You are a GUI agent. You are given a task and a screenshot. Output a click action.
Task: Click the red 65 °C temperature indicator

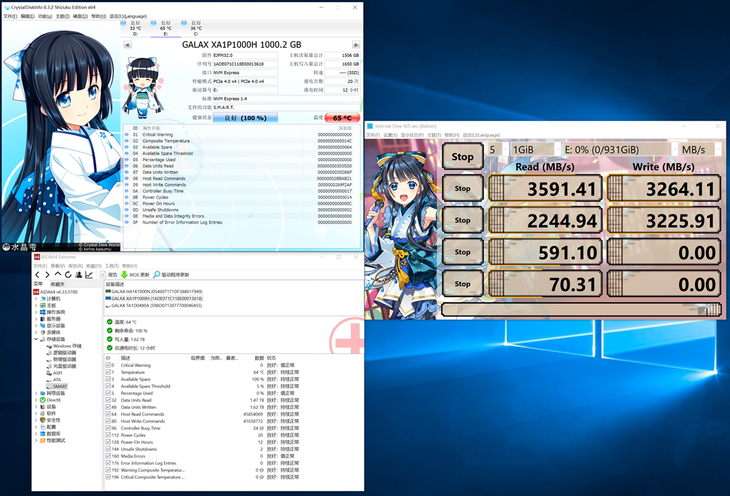[x=342, y=118]
